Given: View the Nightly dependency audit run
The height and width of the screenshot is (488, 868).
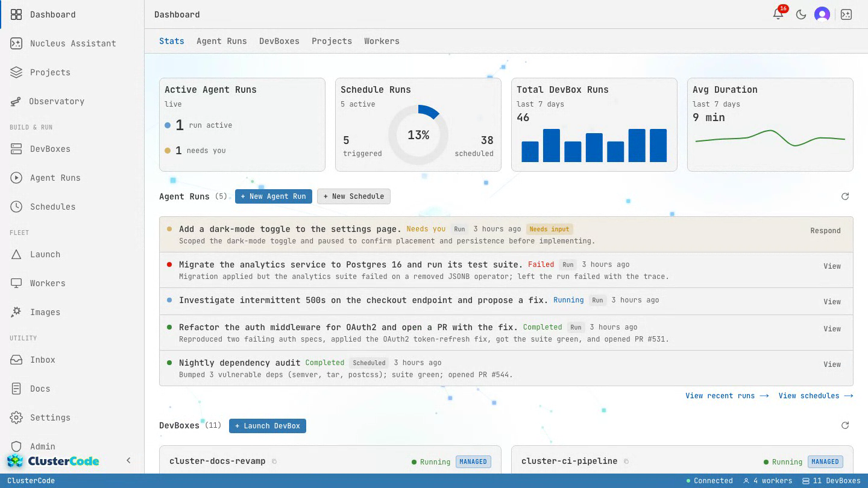Looking at the screenshot, I should click(832, 364).
